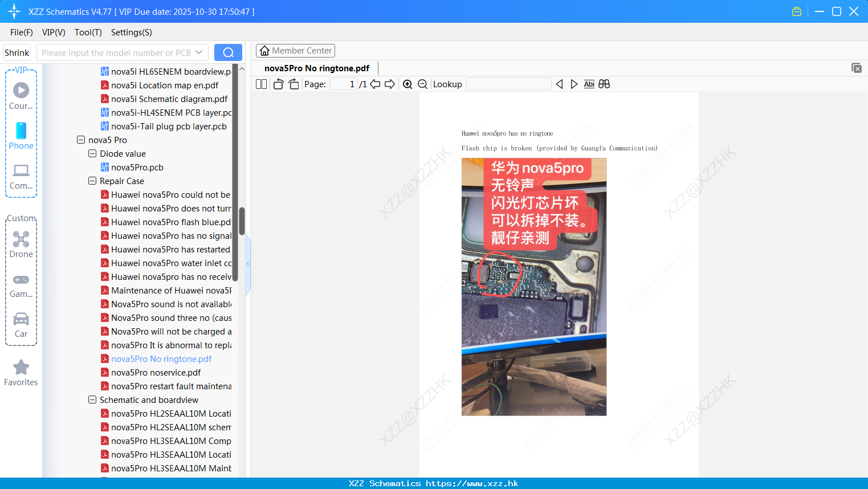
Task: Open model number dropdown arrow
Action: (199, 52)
